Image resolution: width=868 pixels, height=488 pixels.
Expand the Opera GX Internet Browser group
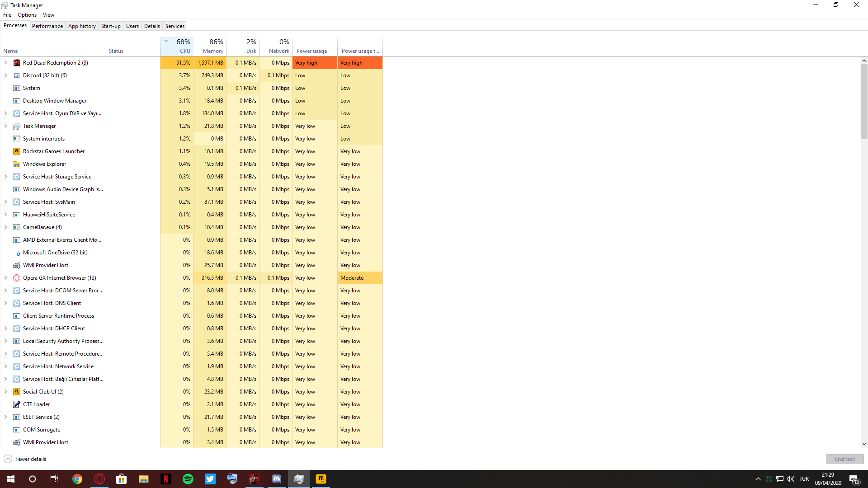tap(6, 278)
